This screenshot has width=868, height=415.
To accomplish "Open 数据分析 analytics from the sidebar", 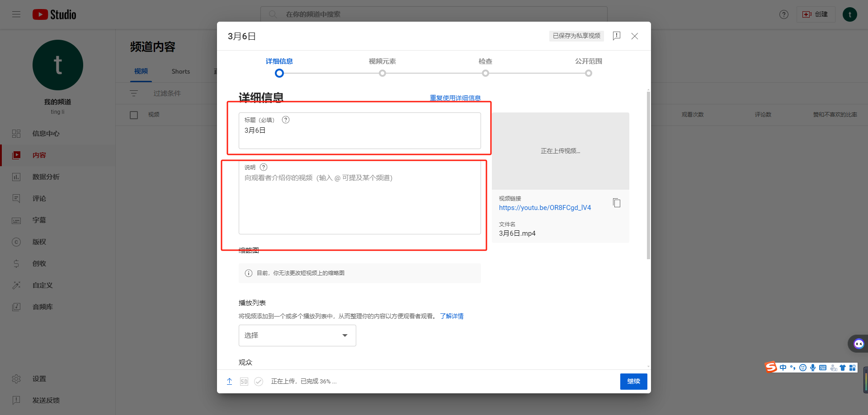I will click(45, 177).
